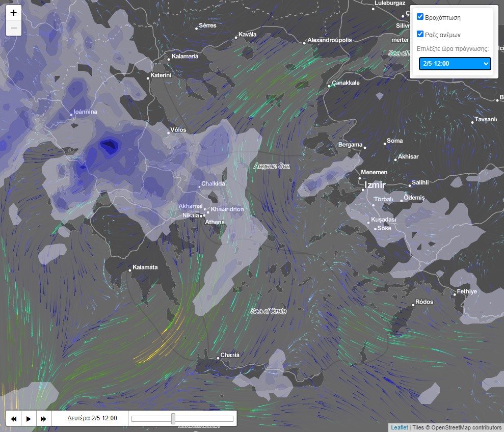This screenshot has width=504, height=432.
Task: Toggle the Βροχόπτωση rainfall layer checkbox
Action: 420,17
